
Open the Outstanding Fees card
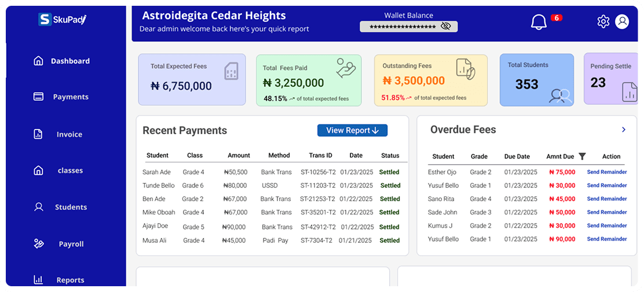tap(431, 80)
